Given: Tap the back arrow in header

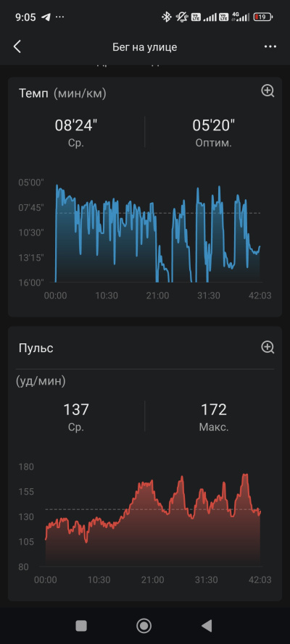Looking at the screenshot, I should pos(17,47).
